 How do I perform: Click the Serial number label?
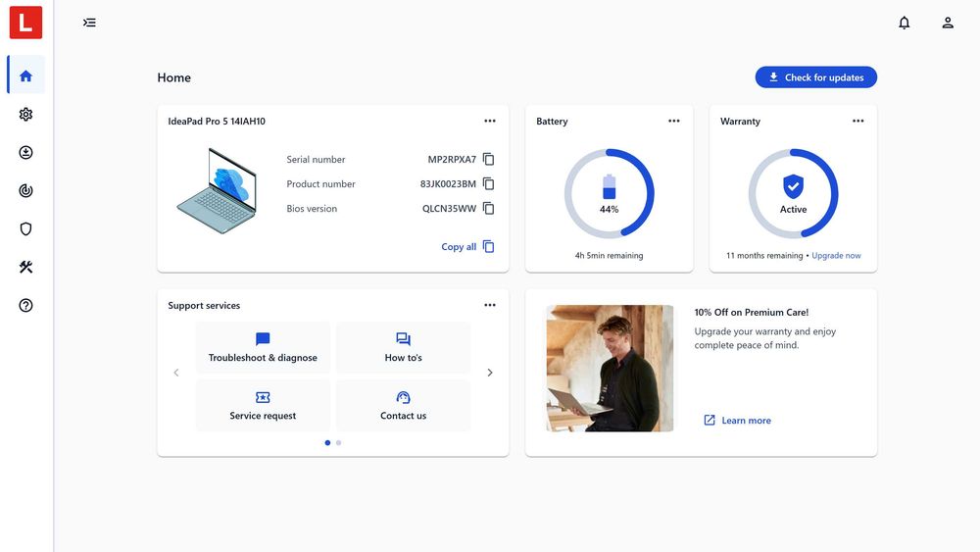[x=316, y=160]
